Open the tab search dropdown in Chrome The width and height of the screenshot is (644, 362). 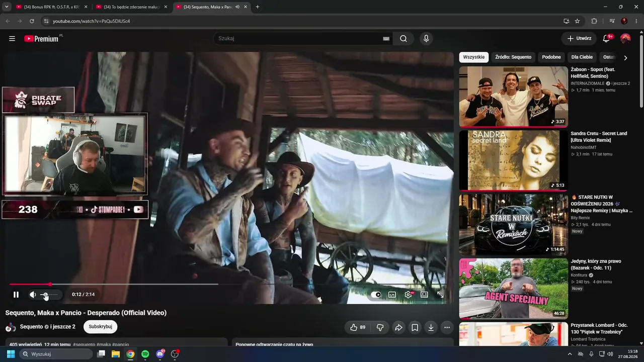[7, 7]
